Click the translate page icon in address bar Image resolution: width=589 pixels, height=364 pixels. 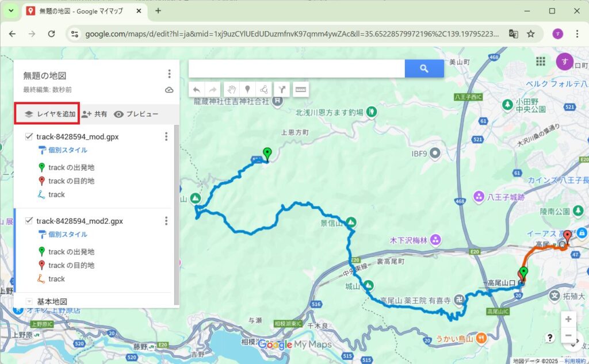[513, 34]
